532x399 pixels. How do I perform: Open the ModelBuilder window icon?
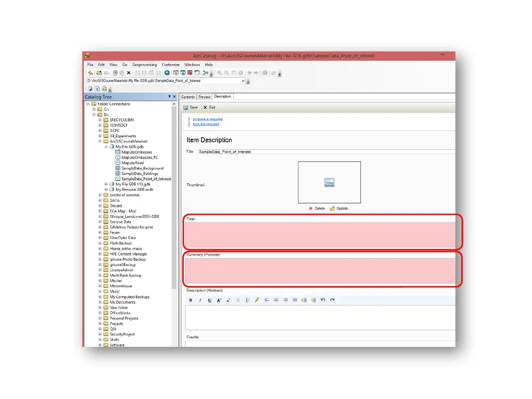pos(205,73)
